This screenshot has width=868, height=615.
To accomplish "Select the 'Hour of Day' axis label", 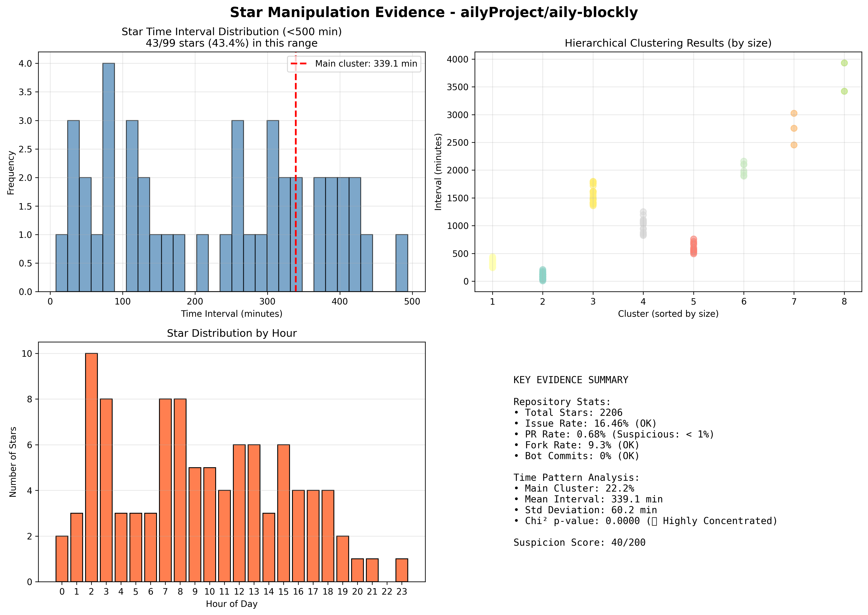I will pyautogui.click(x=231, y=604).
